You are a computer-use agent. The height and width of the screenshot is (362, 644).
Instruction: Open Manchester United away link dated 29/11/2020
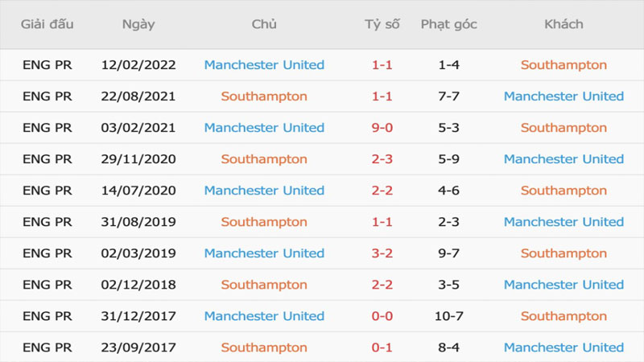[x=563, y=159]
